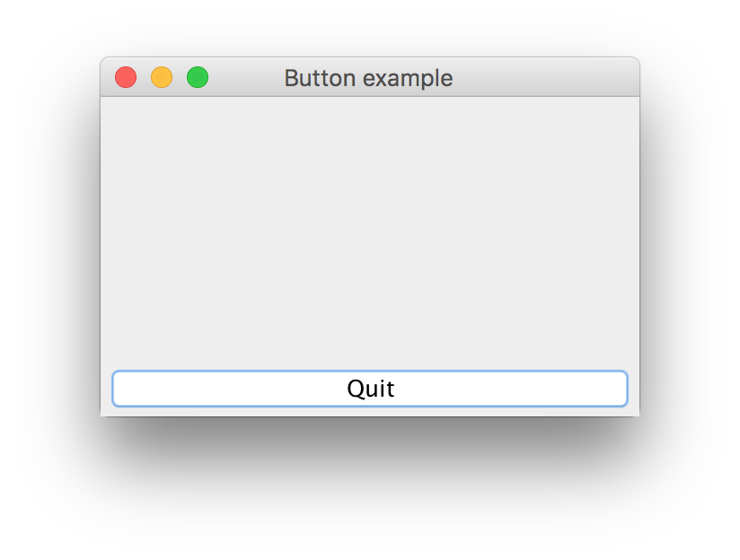Enter full screen via green button

tap(198, 78)
